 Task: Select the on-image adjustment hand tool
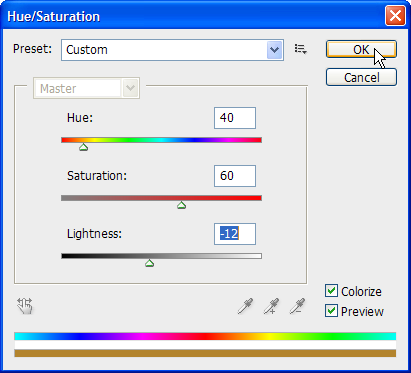pos(25,306)
